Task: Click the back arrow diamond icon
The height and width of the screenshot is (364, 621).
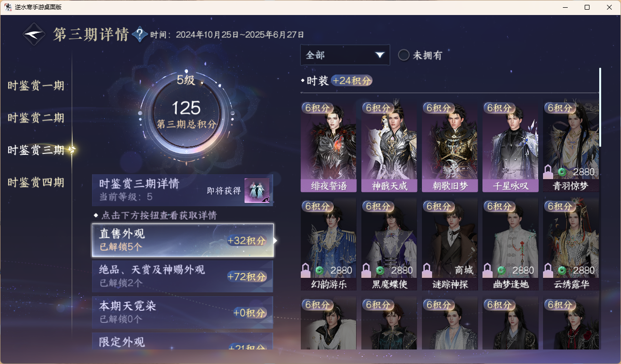Action: pyautogui.click(x=35, y=34)
